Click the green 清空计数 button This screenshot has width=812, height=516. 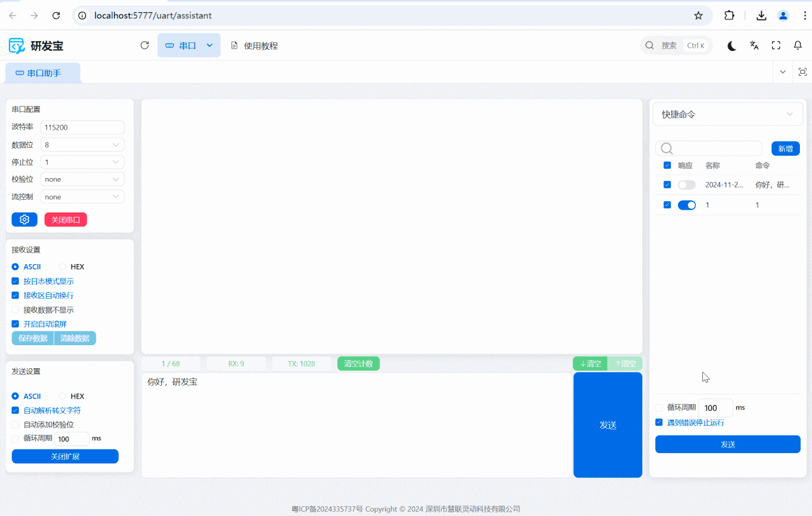(x=358, y=364)
